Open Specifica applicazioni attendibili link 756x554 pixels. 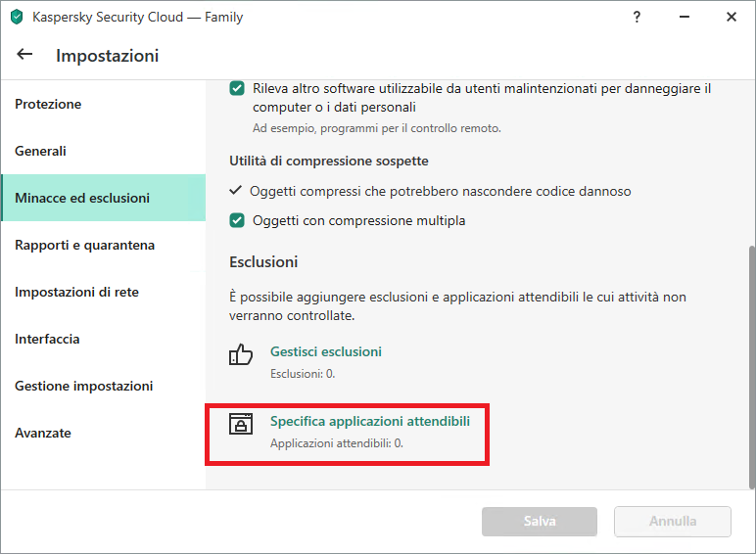pos(370,421)
